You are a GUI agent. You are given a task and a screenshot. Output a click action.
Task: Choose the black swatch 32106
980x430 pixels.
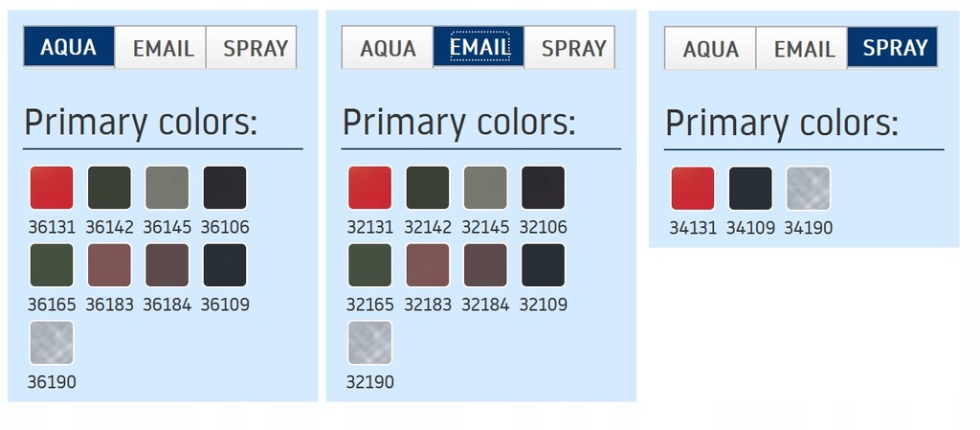click(x=543, y=188)
